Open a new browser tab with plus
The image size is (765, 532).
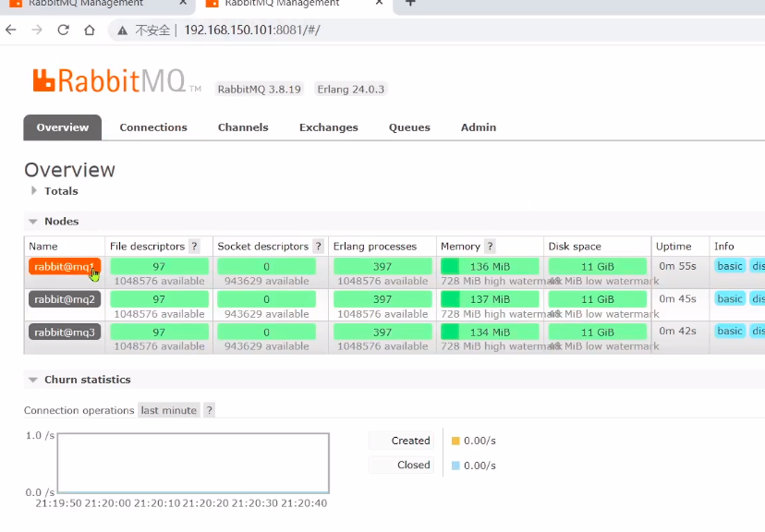click(410, 3)
